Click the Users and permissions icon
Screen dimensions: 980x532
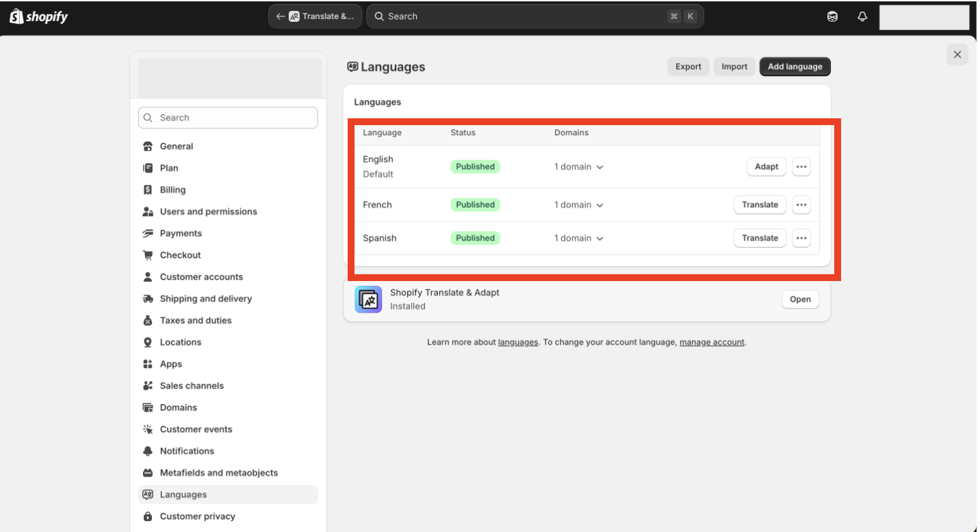coord(148,212)
